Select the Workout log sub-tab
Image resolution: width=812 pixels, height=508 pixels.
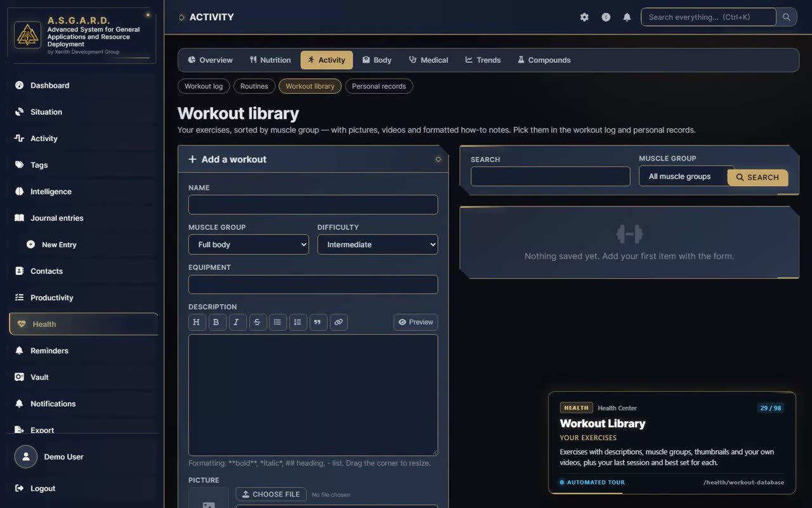pyautogui.click(x=204, y=86)
